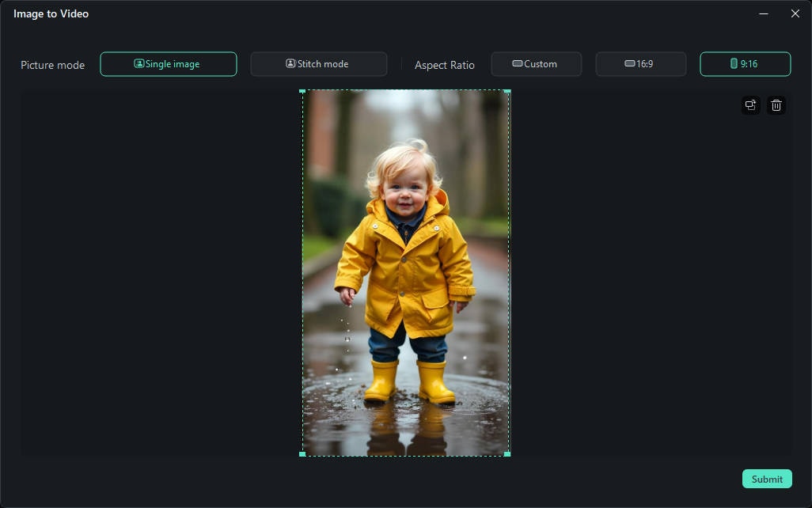Click the screen icon next to Custom label
The image size is (812, 508).
518,64
